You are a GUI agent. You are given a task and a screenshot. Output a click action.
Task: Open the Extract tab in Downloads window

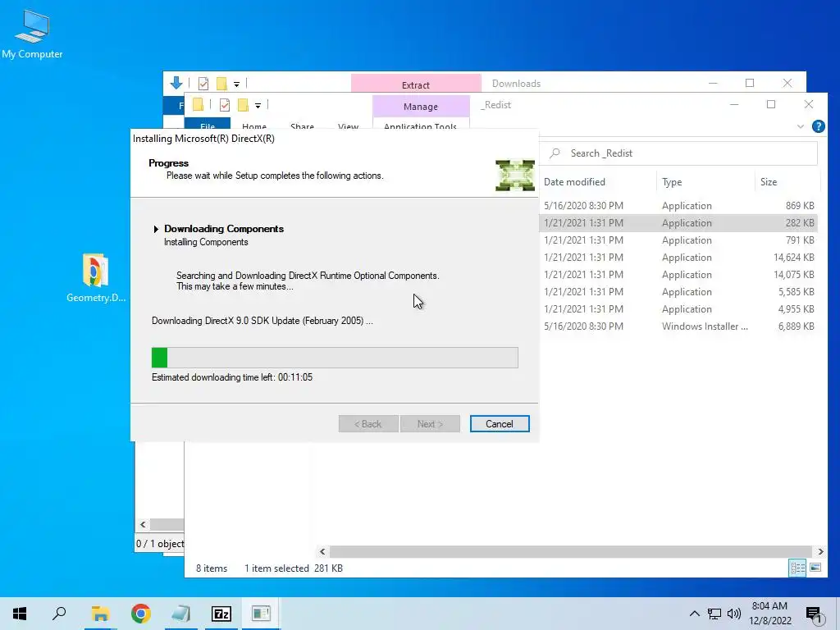pyautogui.click(x=416, y=84)
